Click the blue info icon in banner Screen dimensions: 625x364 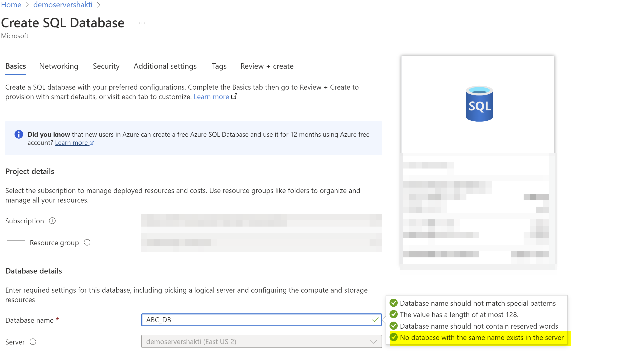coord(19,134)
